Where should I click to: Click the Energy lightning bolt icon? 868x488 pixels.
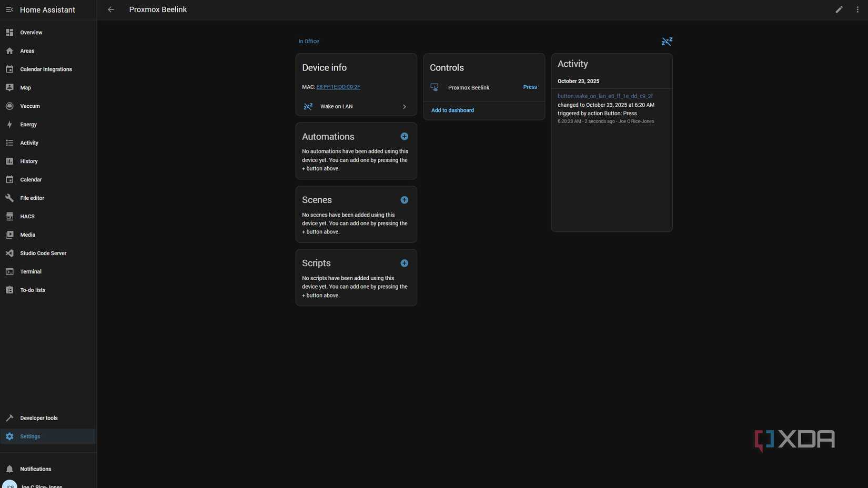[9, 125]
